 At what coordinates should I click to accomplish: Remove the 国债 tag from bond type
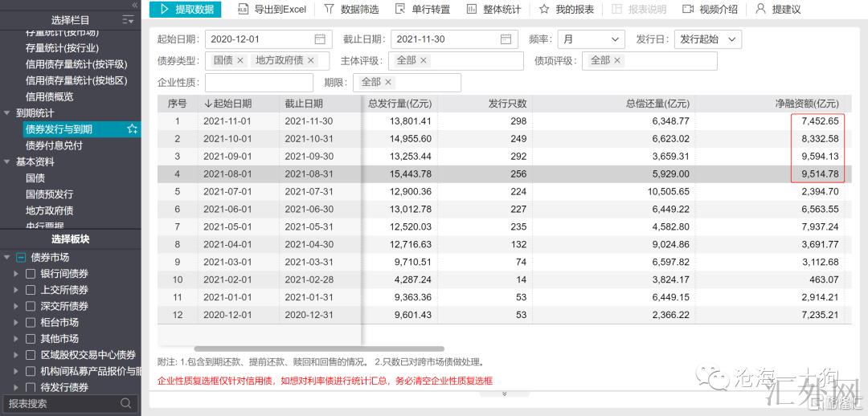(240, 61)
